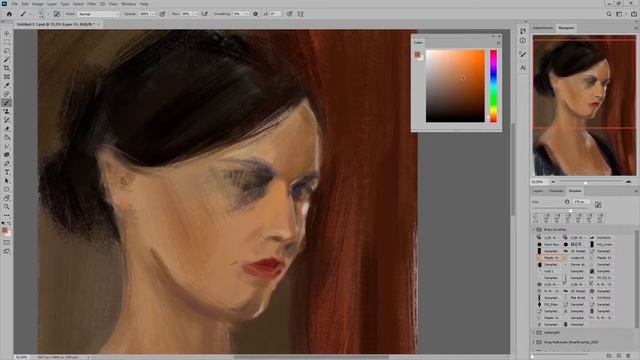
Task: Open the Smoothing value dropdown
Action: point(247,14)
